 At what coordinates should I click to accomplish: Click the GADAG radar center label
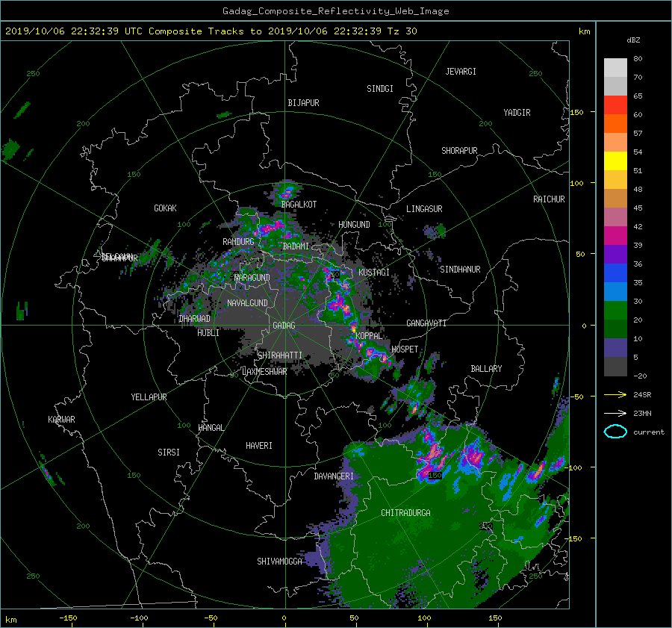pos(284,326)
